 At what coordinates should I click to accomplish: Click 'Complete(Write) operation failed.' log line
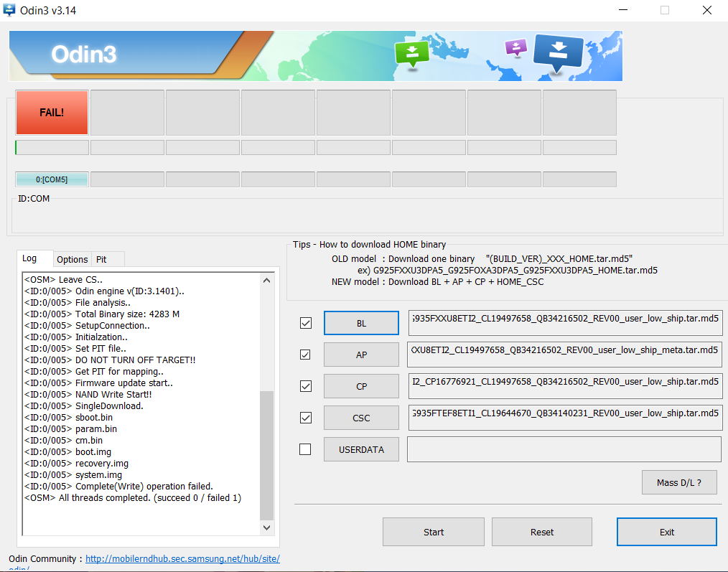(118, 487)
